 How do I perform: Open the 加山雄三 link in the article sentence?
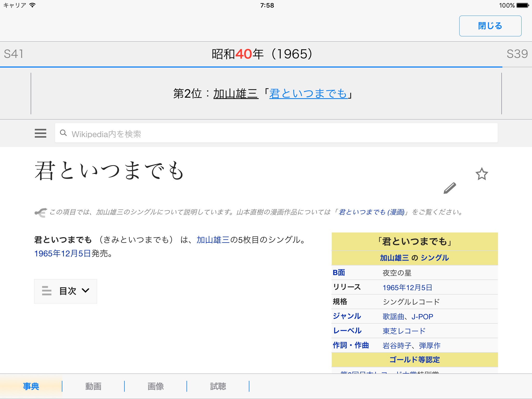[x=213, y=240]
